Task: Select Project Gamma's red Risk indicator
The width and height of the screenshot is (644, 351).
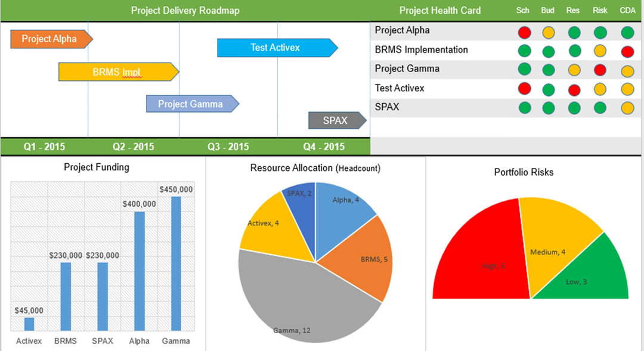Action: (600, 70)
